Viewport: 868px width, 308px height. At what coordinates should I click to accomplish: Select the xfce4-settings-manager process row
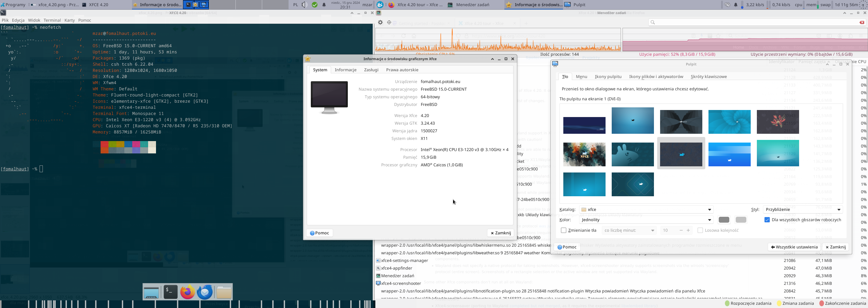pos(621,260)
